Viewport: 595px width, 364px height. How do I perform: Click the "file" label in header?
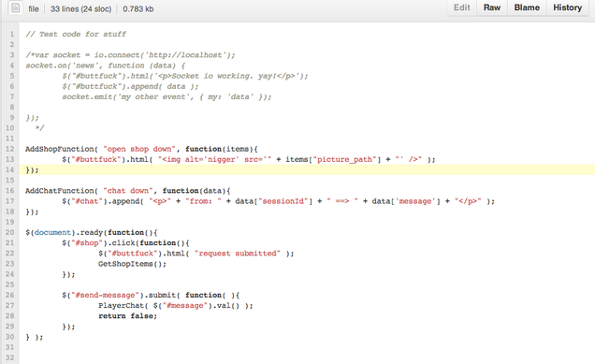coord(34,9)
